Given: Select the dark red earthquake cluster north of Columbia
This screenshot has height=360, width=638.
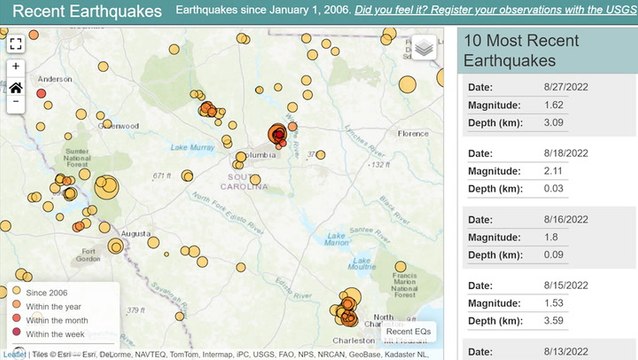Looking at the screenshot, I should [278, 134].
